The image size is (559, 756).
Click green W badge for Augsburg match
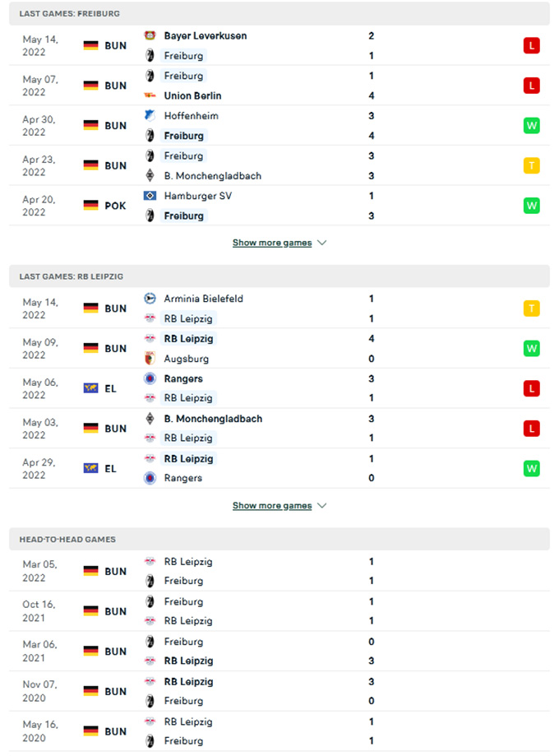pyautogui.click(x=532, y=349)
